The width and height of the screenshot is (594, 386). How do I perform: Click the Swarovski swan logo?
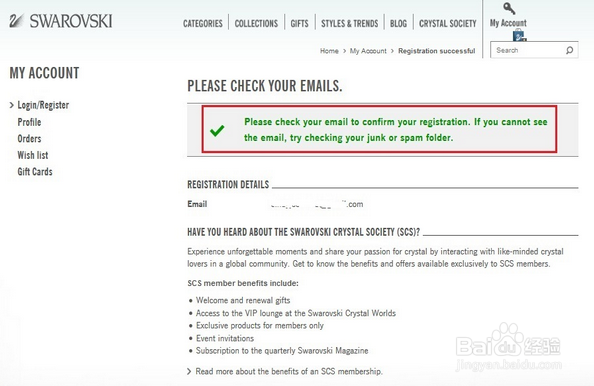coord(16,21)
